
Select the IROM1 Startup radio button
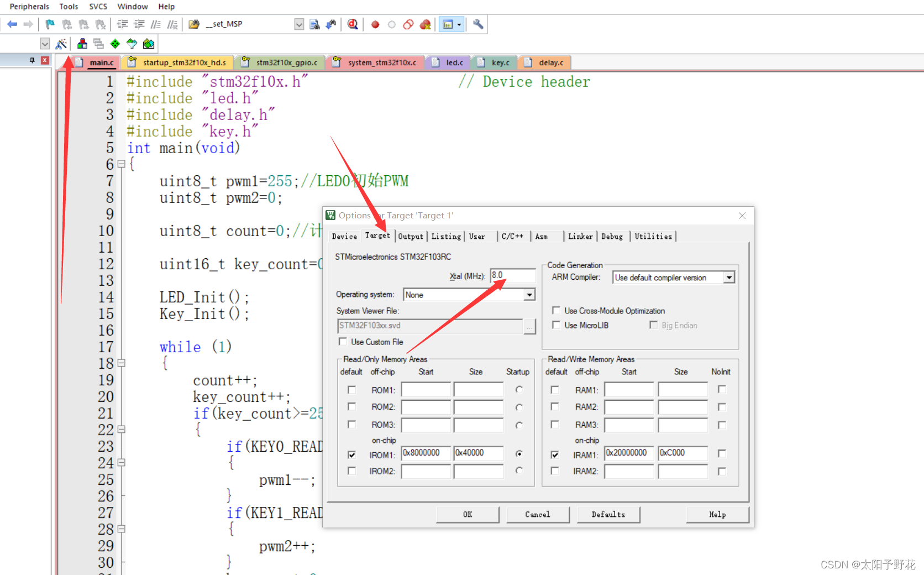click(519, 453)
